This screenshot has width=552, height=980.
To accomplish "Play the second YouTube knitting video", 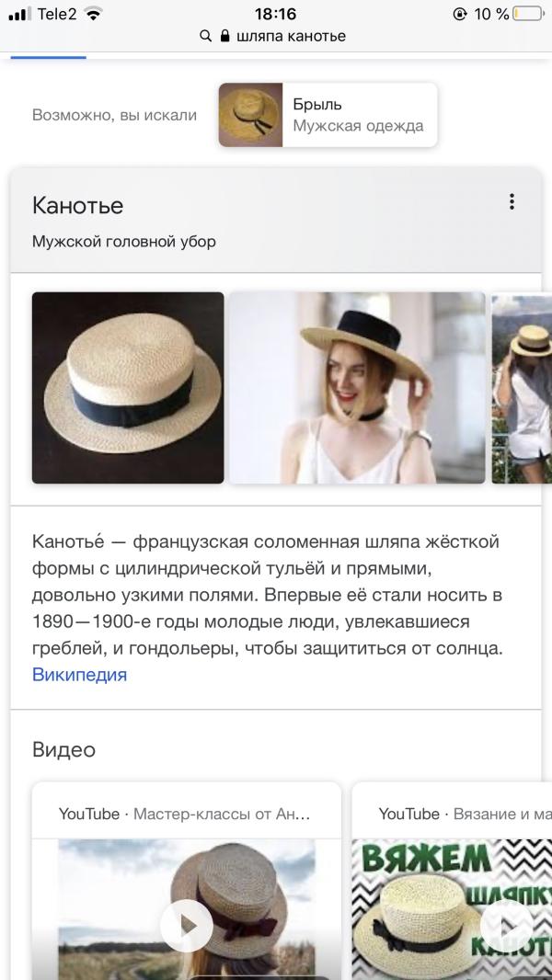I will [507, 926].
